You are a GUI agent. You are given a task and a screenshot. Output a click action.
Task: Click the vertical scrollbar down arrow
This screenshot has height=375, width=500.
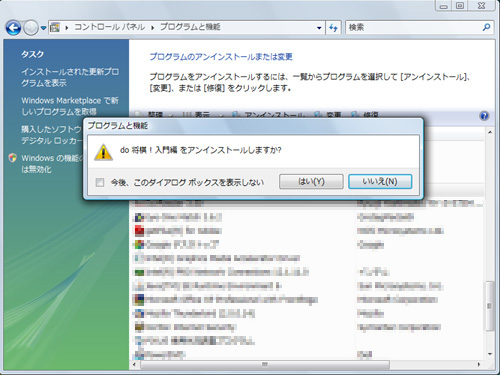coord(490,354)
